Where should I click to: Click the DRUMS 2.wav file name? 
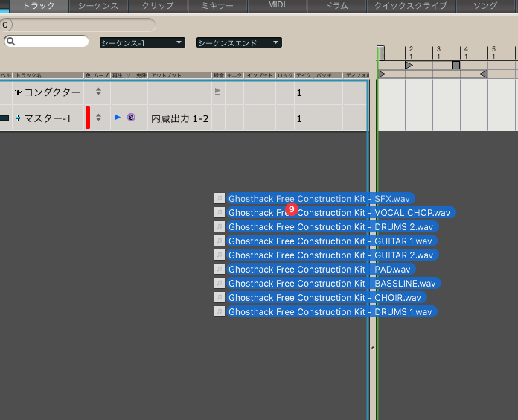[x=333, y=227]
